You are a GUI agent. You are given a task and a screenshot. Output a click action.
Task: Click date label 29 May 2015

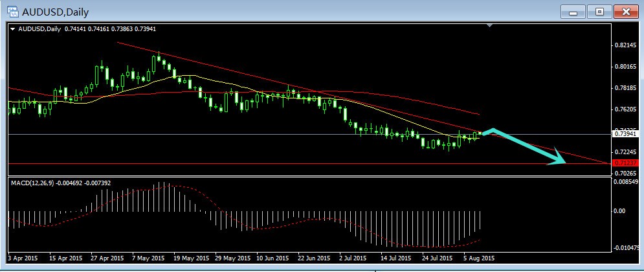point(232,258)
